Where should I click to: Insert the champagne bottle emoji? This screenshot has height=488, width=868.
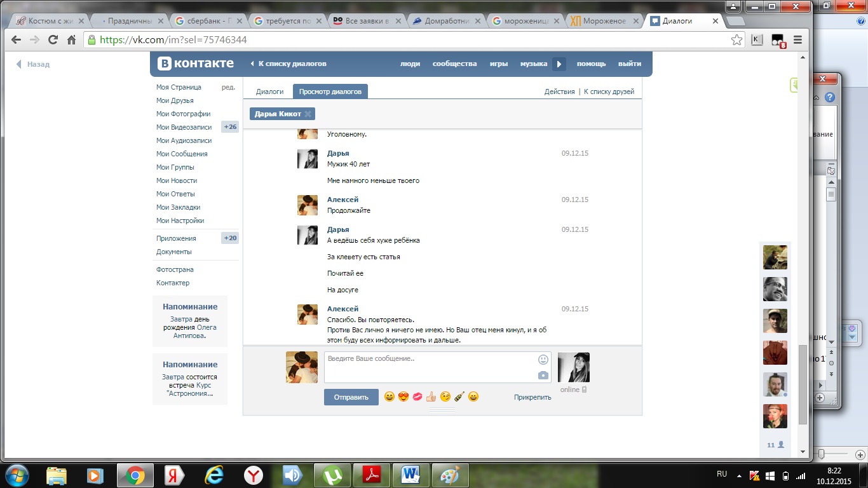(459, 396)
